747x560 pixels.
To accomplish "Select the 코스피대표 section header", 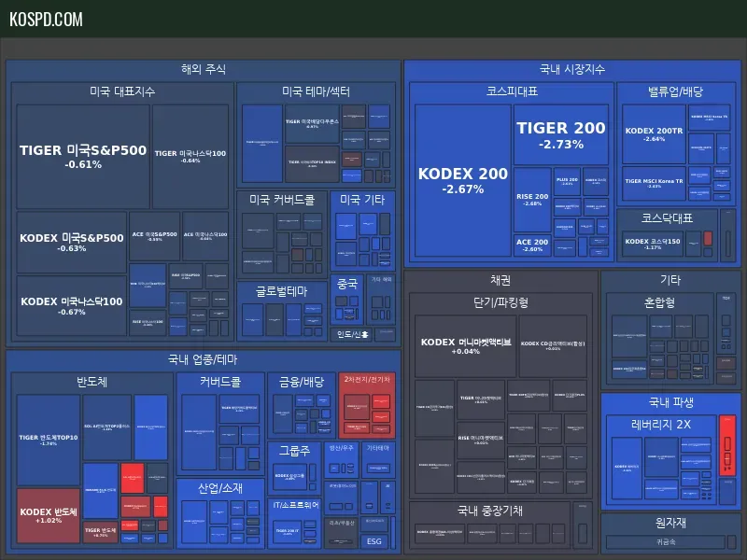I will 512,91.
